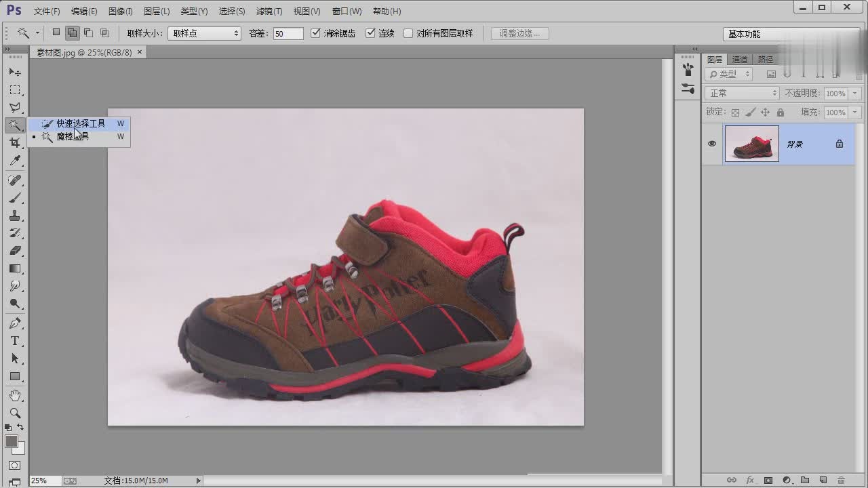Screen dimensions: 868x488
Task: Toggle the 连续 contiguous checkbox
Action: [x=370, y=33]
